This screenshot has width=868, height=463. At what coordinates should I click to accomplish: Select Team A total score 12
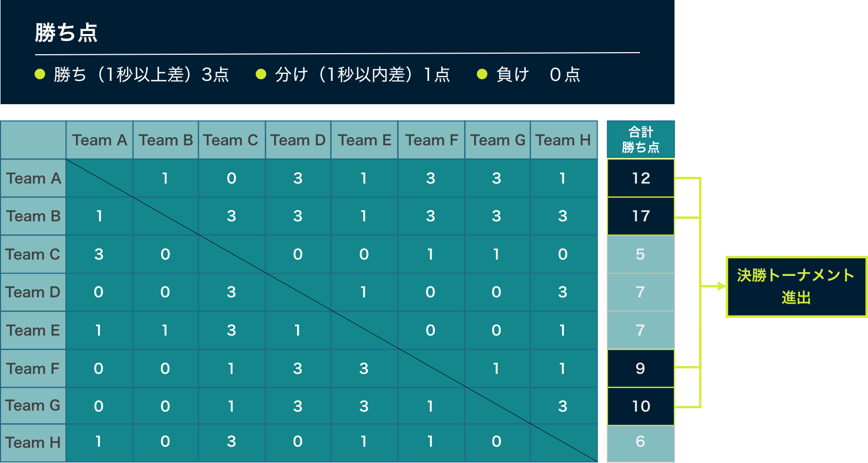point(641,178)
